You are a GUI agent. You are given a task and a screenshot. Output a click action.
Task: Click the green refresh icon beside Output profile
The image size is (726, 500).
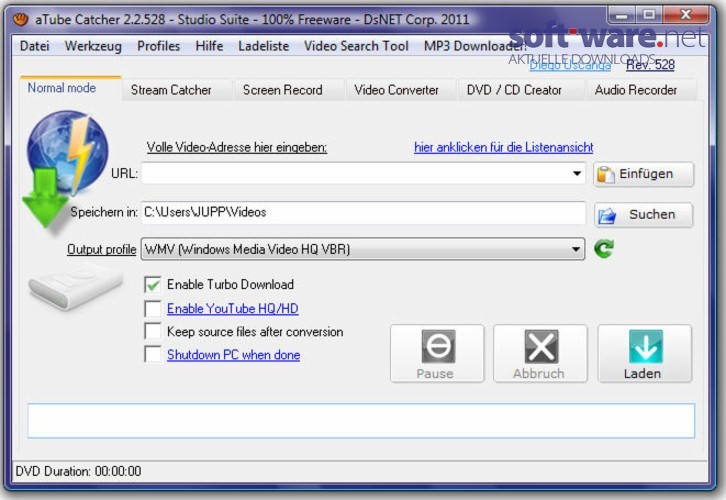(x=604, y=249)
